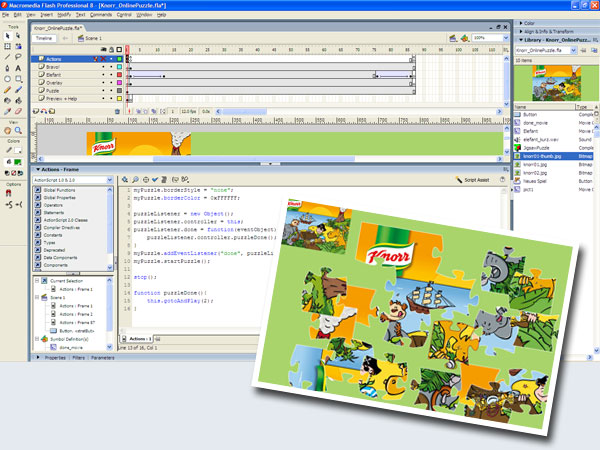Viewport: 600px width, 450px height.
Task: Open the stage zoom percentage dropdown
Action: click(x=506, y=38)
